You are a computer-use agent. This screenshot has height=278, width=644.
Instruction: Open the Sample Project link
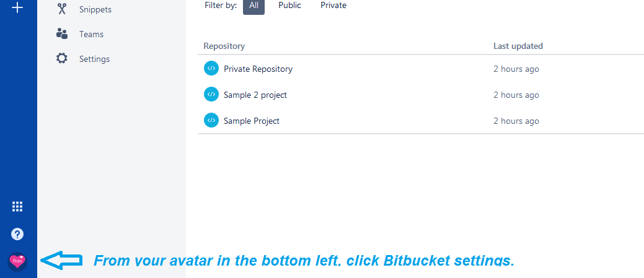coord(252,121)
